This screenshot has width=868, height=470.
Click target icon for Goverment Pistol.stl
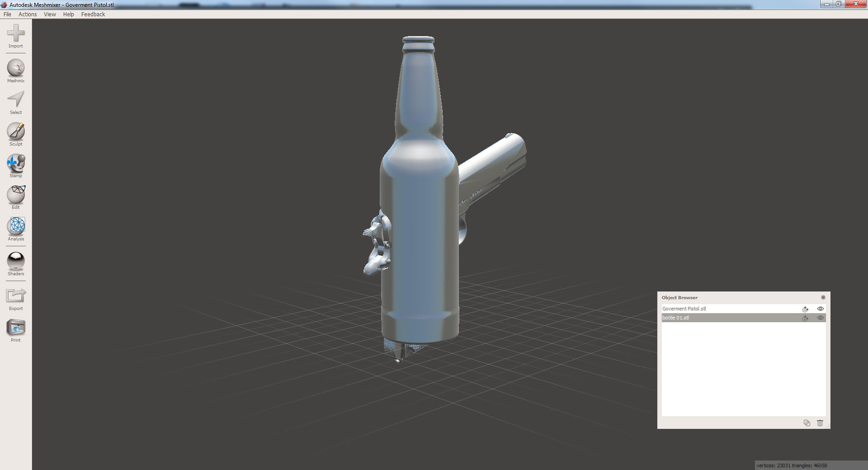coord(805,309)
